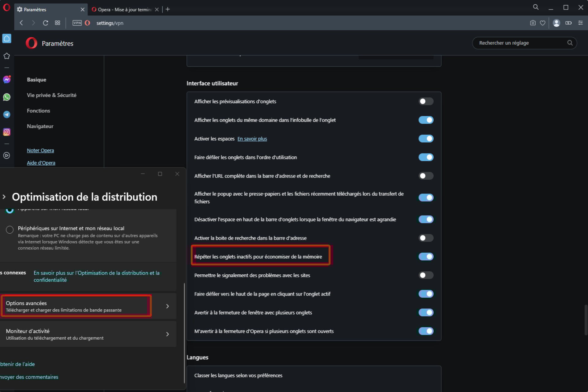The height and width of the screenshot is (392, 588).
Task: Click the settings page vertical scrollbar thumb
Action: pyautogui.click(x=586, y=320)
